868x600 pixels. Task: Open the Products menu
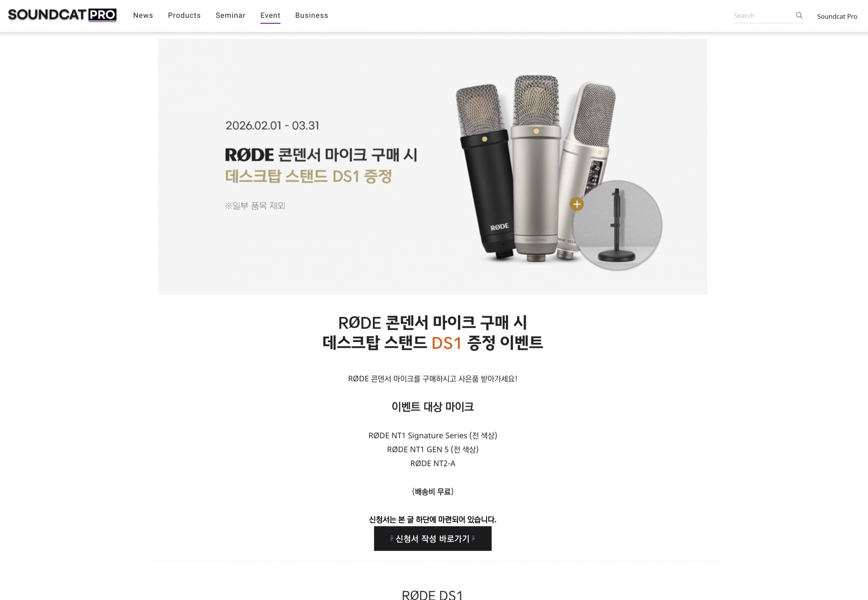tap(184, 15)
